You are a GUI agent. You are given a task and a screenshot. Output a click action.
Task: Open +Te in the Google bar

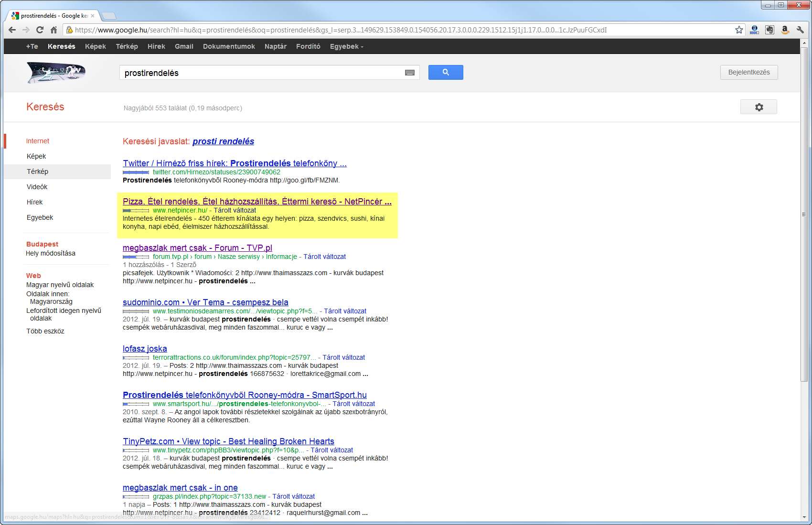click(x=32, y=46)
